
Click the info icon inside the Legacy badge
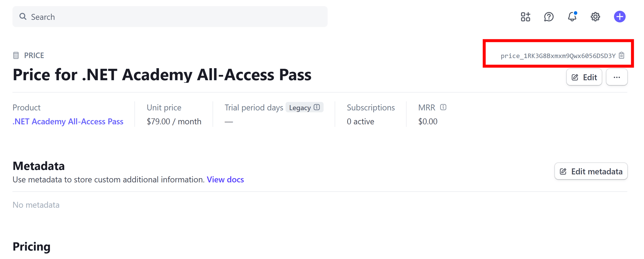click(x=317, y=107)
